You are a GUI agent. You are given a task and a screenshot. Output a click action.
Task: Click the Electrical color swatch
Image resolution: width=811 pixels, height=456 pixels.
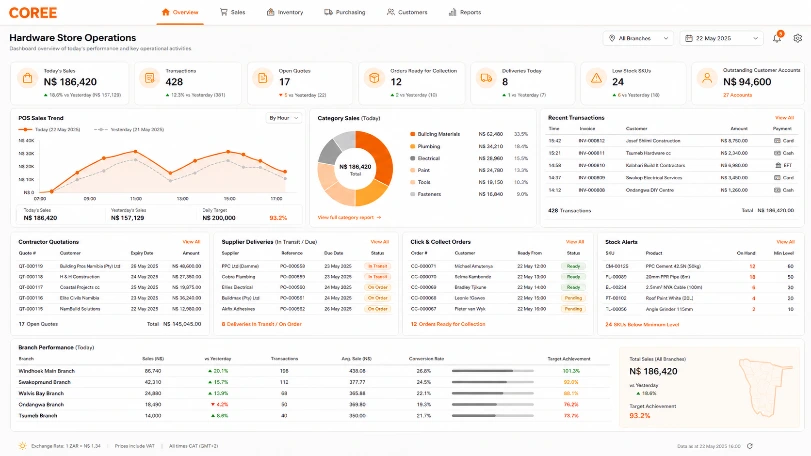pos(412,158)
